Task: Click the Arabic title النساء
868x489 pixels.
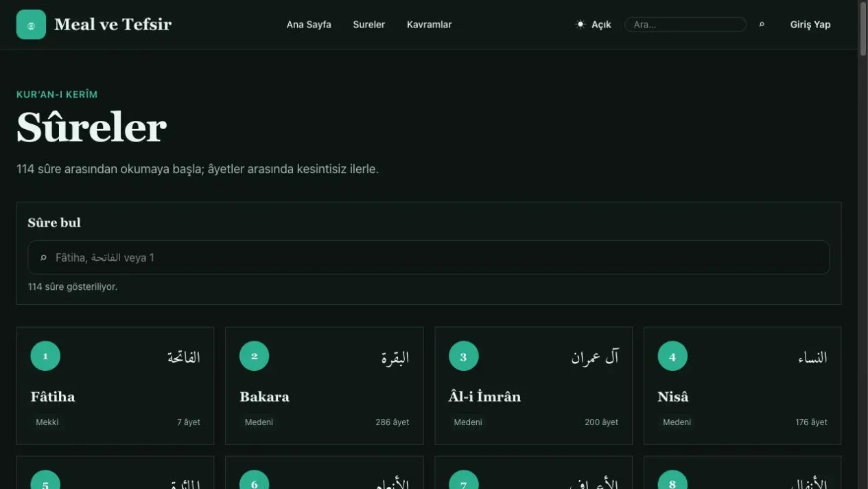Action: pyautogui.click(x=812, y=357)
